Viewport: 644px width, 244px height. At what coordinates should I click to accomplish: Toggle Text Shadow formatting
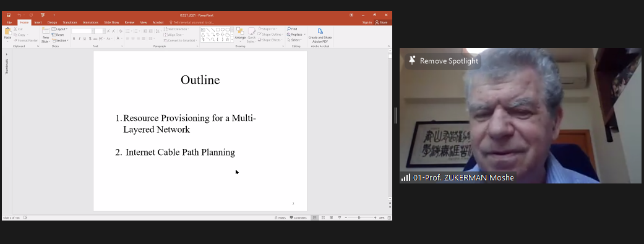[90, 38]
